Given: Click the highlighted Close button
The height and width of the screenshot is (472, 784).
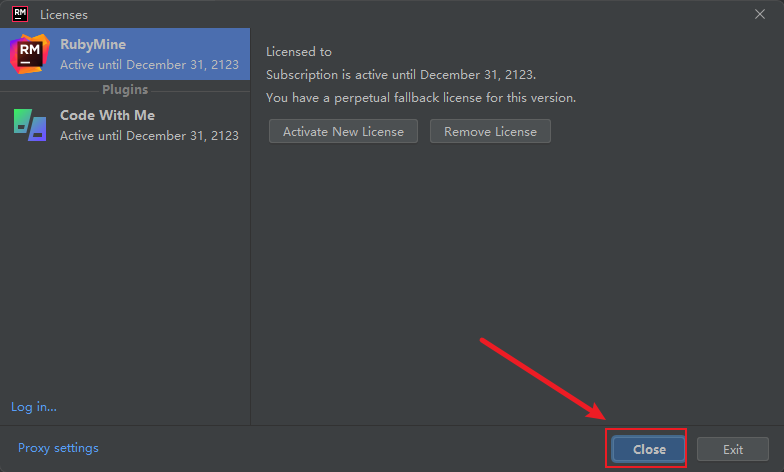Looking at the screenshot, I should [649, 449].
